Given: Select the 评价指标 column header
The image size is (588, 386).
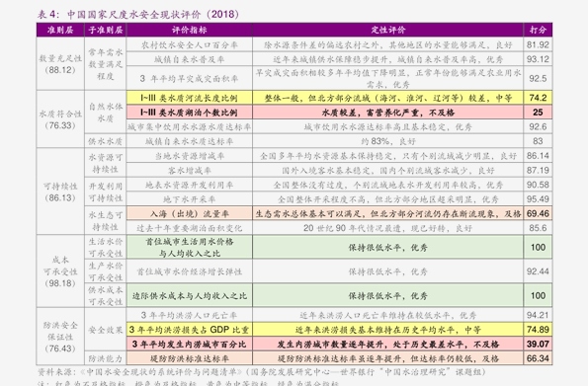Looking at the screenshot, I should point(190,30).
